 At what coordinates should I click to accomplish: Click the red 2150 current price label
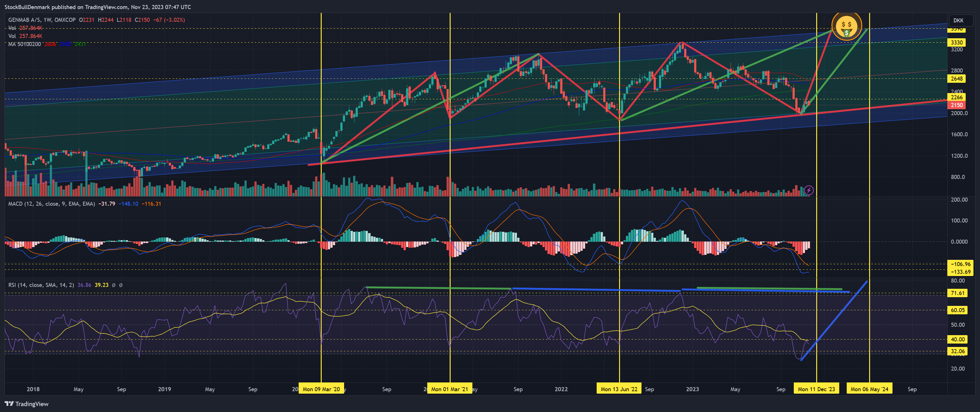pos(957,105)
